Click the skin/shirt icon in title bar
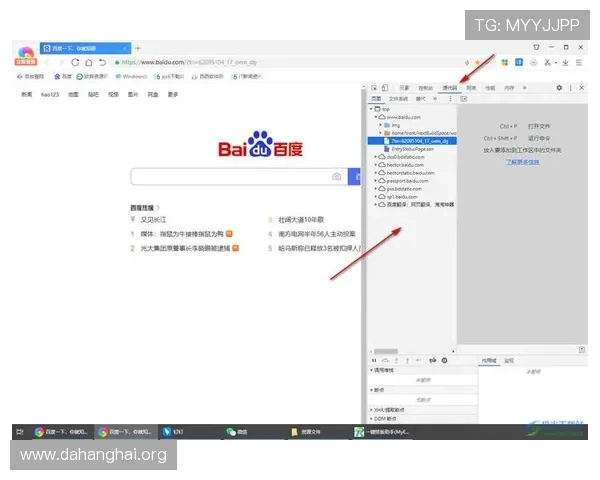600x480 pixels. click(x=536, y=47)
